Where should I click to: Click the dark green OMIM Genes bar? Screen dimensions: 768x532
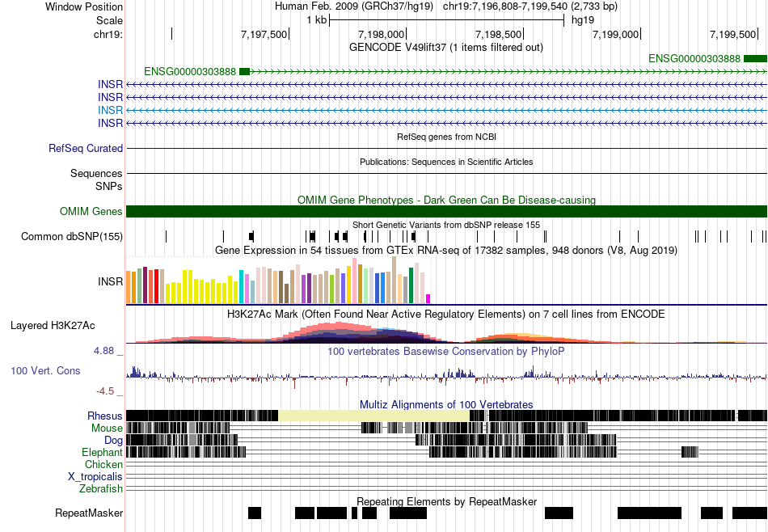tap(447, 212)
